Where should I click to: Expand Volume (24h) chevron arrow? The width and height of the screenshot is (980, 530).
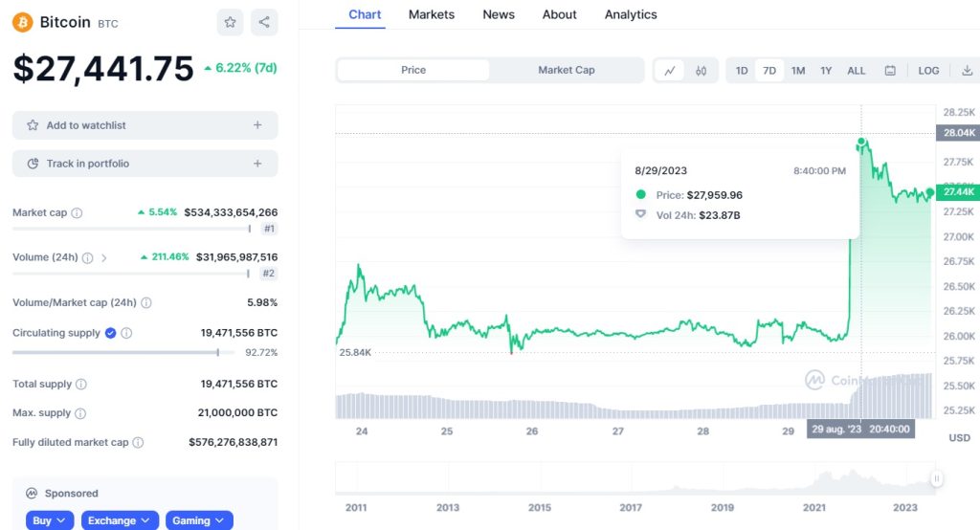pyautogui.click(x=103, y=257)
